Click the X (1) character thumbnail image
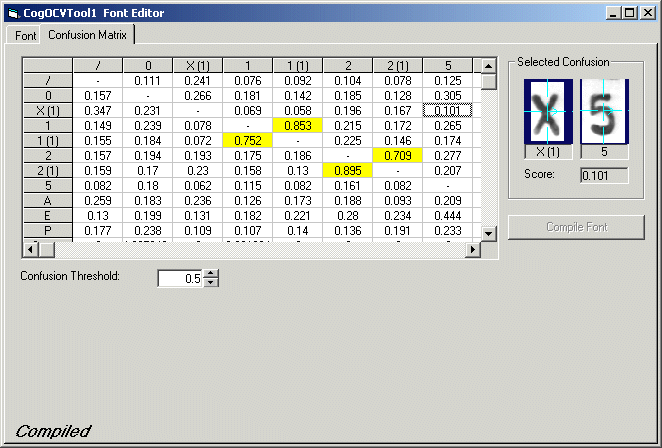The height and width of the screenshot is (448, 662). (x=548, y=111)
